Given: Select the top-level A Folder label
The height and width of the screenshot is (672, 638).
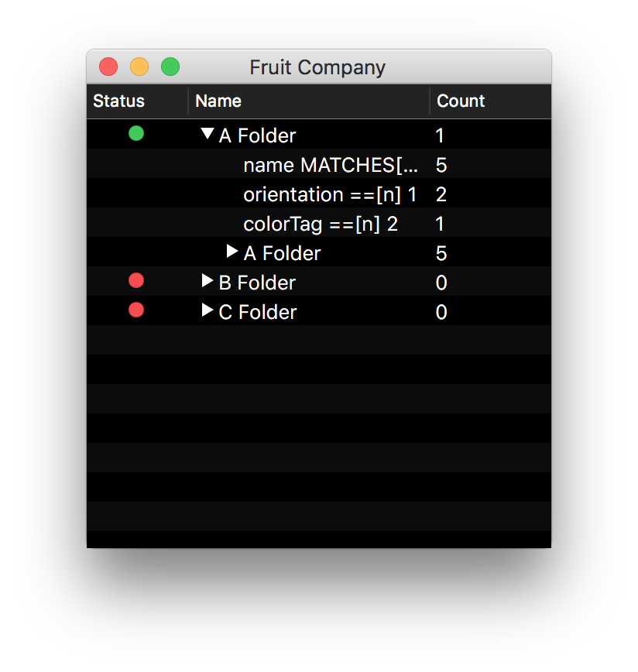Looking at the screenshot, I should click(258, 135).
